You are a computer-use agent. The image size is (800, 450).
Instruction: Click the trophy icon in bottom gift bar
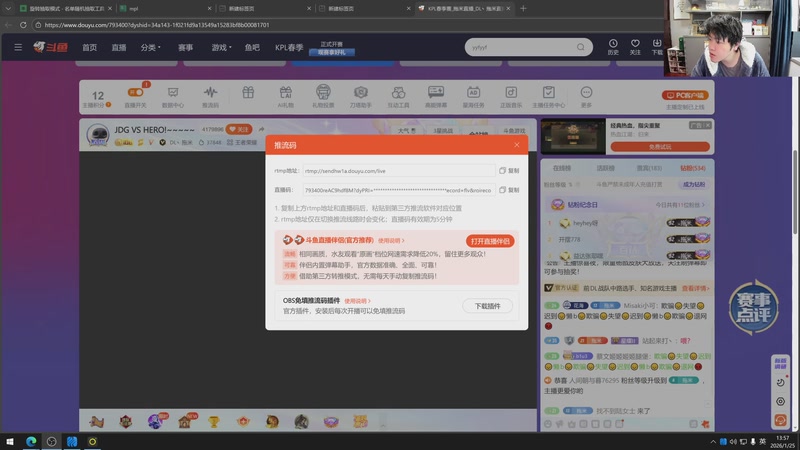pos(214,421)
